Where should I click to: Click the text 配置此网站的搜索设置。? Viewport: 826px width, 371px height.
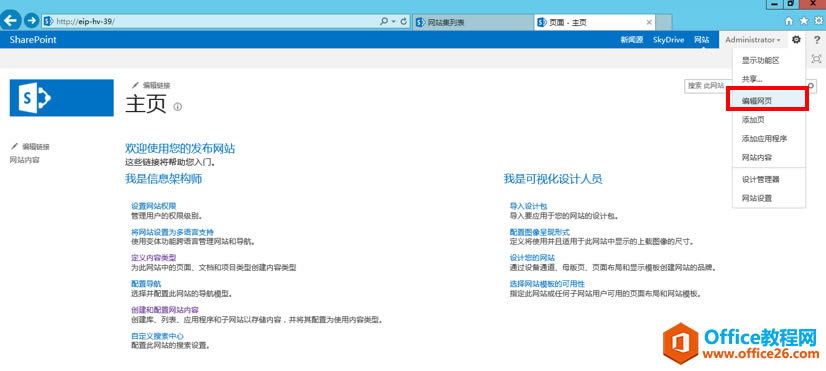(x=171, y=346)
